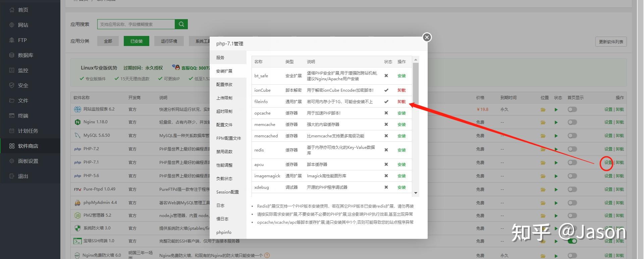Click the play status icon for PM2管理器
644x259 pixels.
(x=556, y=216)
